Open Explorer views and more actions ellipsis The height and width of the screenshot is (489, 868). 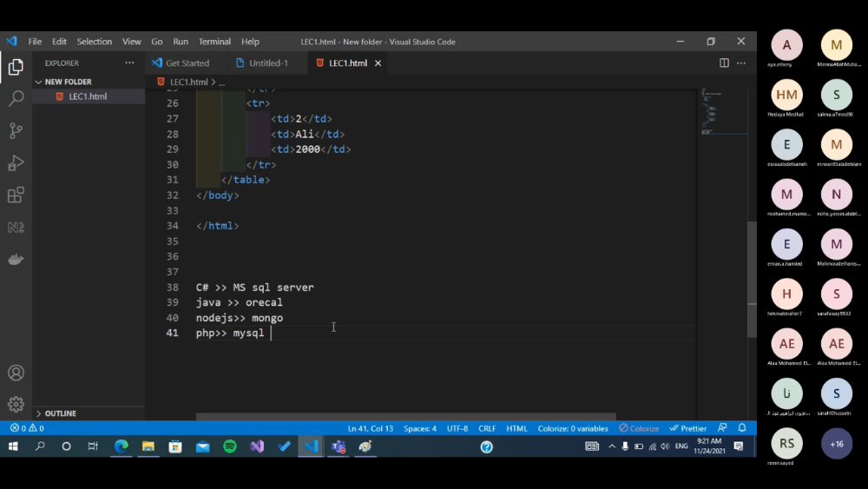coord(129,63)
